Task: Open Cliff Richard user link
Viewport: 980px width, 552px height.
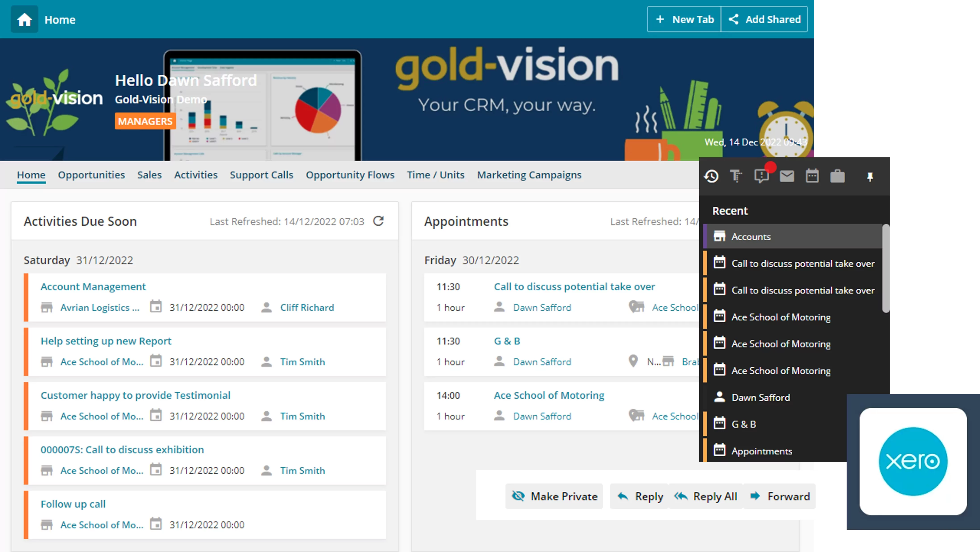Action: tap(307, 308)
